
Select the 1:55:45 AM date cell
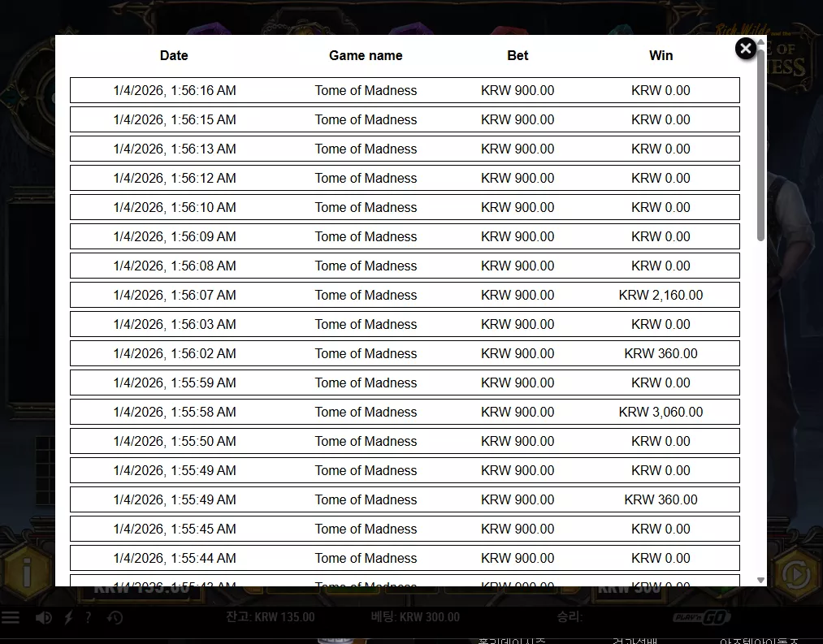click(x=174, y=529)
